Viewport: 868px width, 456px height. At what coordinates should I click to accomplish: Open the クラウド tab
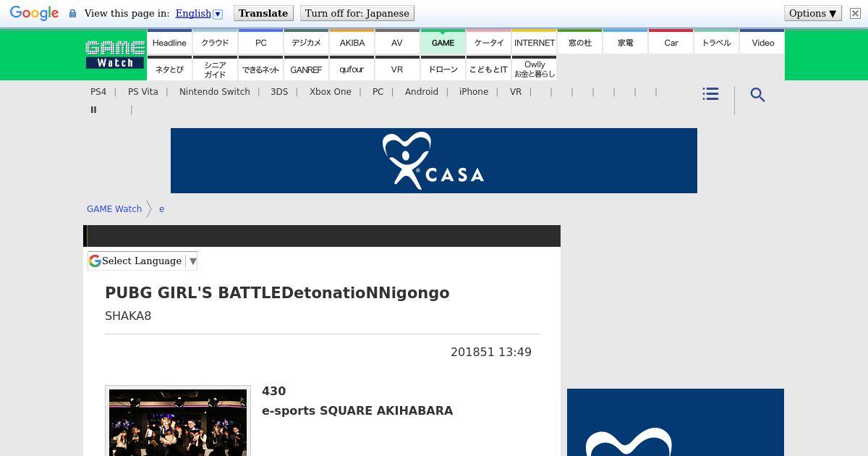(x=215, y=43)
